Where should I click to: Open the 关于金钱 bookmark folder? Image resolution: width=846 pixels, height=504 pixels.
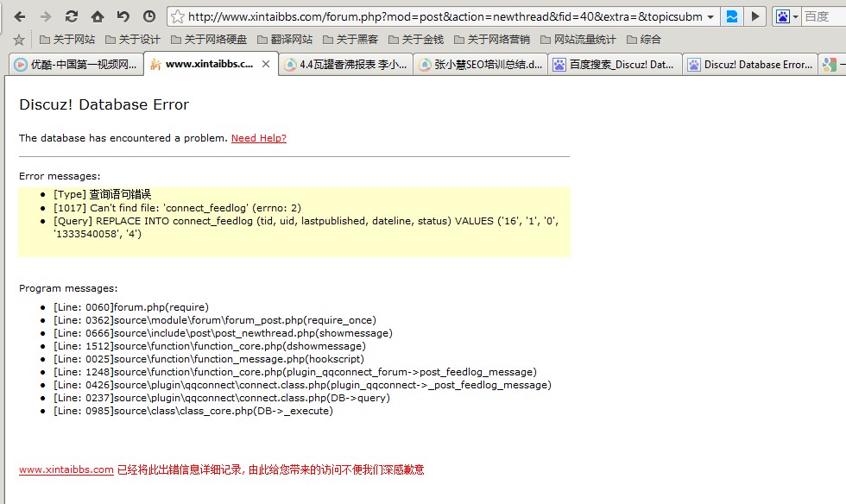point(416,40)
